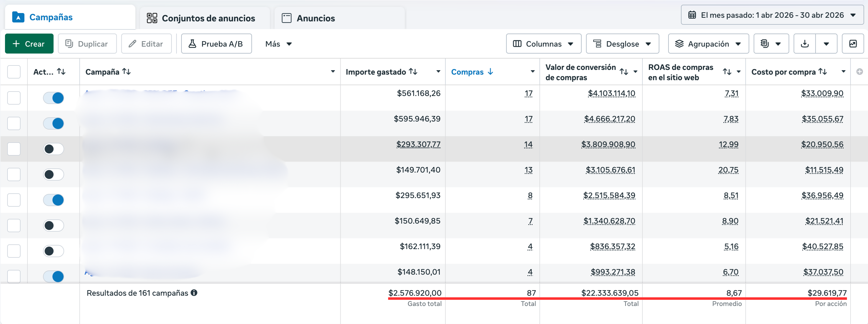Click spend value $293.307,77

[418, 144]
